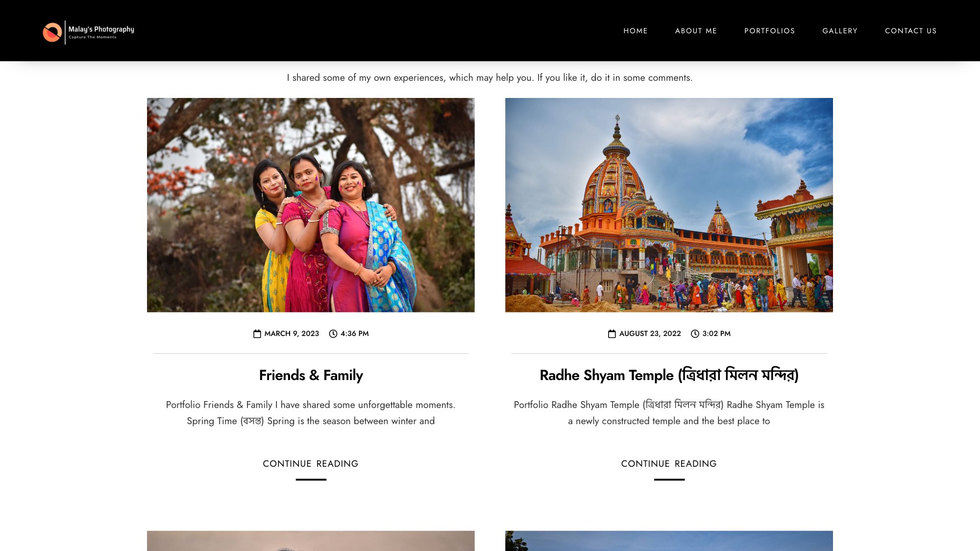The width and height of the screenshot is (980, 551).
Task: Click the August 23, 2022 post date
Action: [x=650, y=334]
